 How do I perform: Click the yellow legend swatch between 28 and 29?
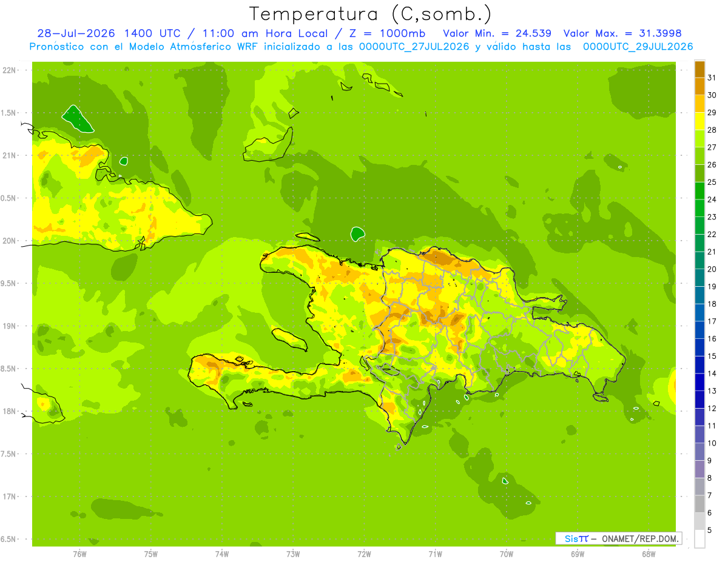pyautogui.click(x=699, y=121)
